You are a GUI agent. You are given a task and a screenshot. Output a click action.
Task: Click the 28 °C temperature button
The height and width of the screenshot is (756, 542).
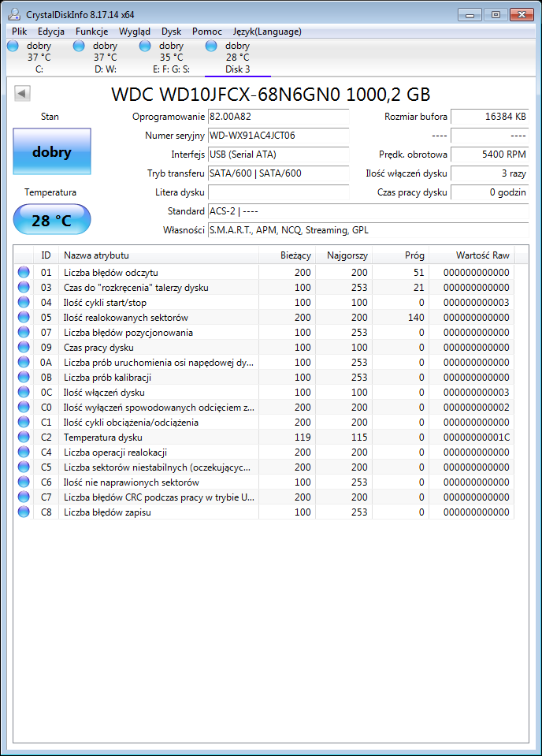(51, 219)
